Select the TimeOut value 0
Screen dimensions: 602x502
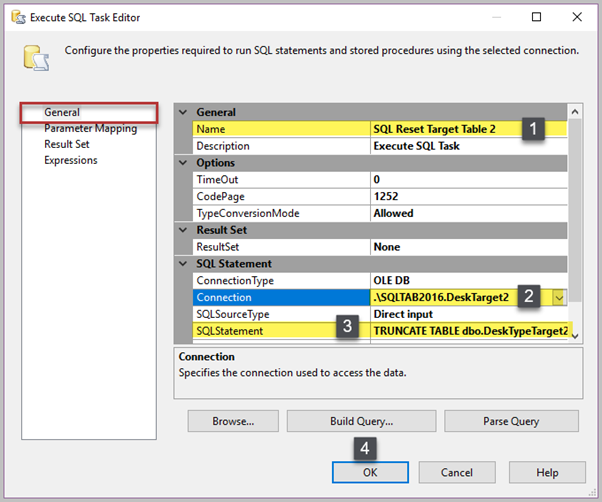coord(377,180)
